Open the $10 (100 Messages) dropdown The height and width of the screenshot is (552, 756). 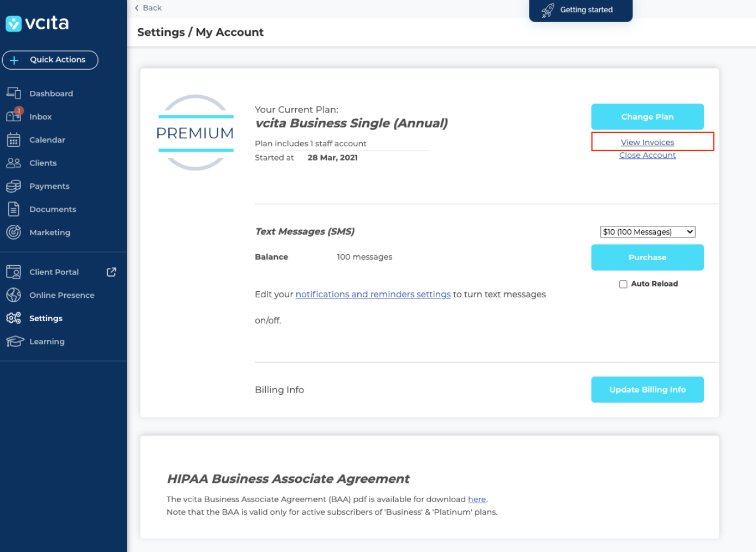[647, 232]
